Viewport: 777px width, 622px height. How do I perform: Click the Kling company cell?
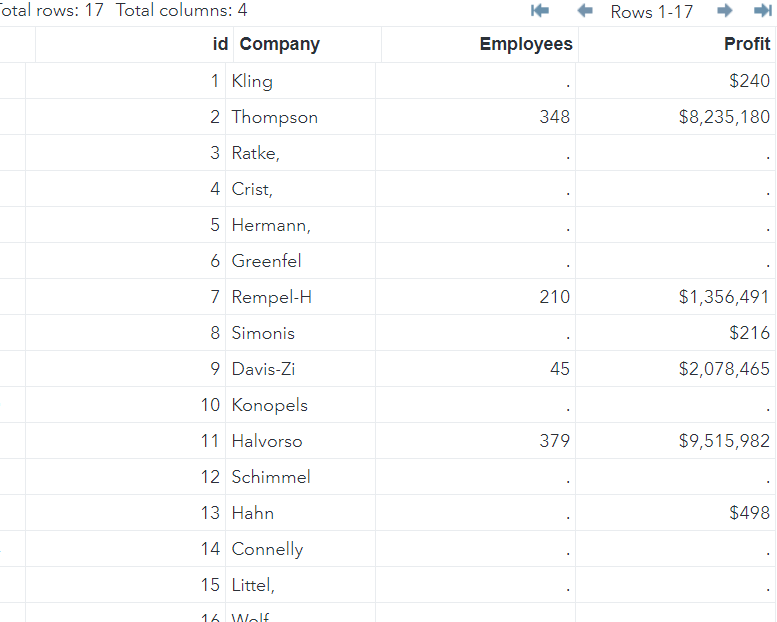click(x=252, y=81)
